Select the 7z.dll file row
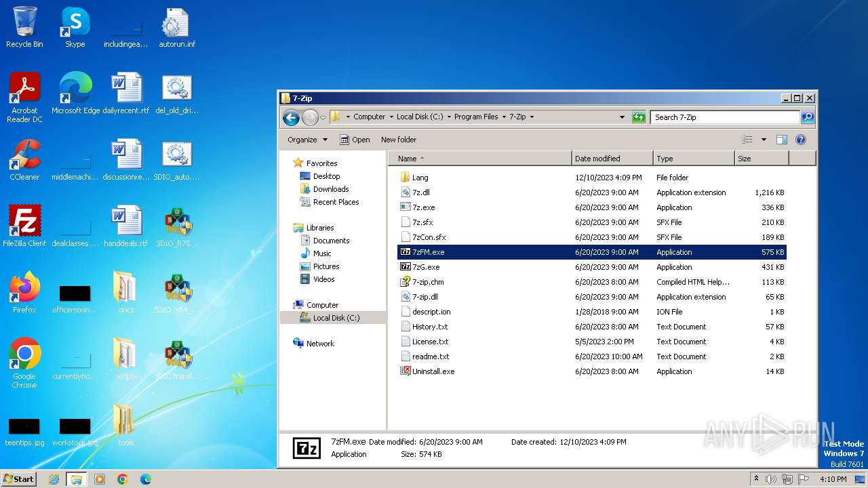868x488 pixels. click(592, 192)
